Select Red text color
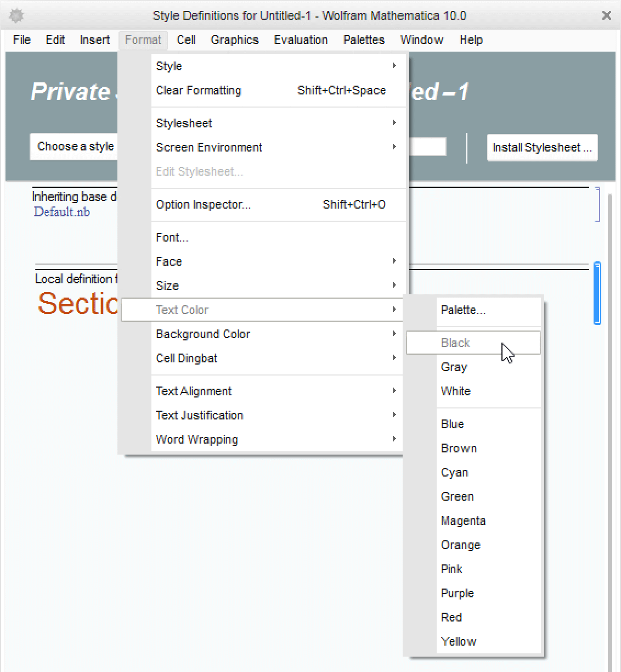Image resolution: width=621 pixels, height=672 pixels. point(451,617)
